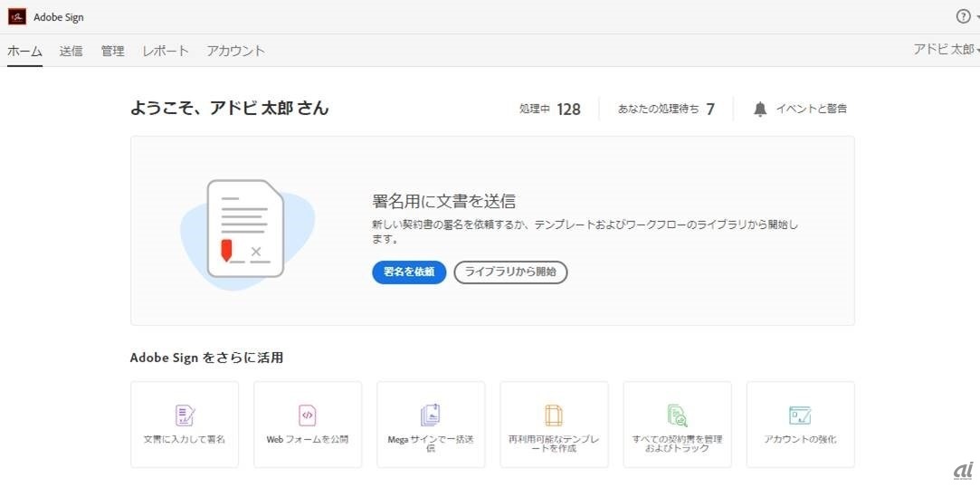
Task: Select the Web フォームを公開 card label
Action: pos(308,440)
